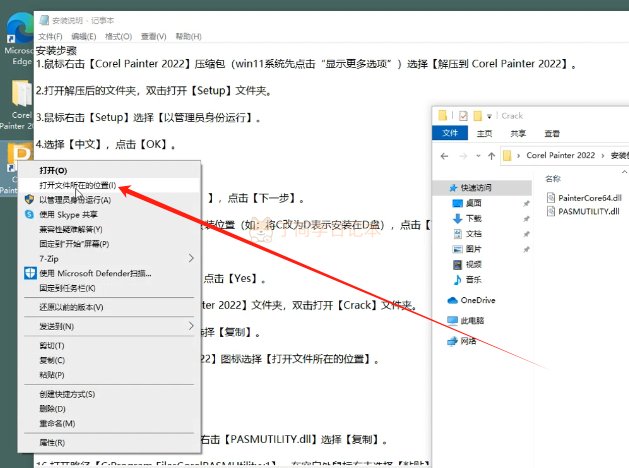Click the Corel Painter 2022 breadcrumb

click(560, 155)
